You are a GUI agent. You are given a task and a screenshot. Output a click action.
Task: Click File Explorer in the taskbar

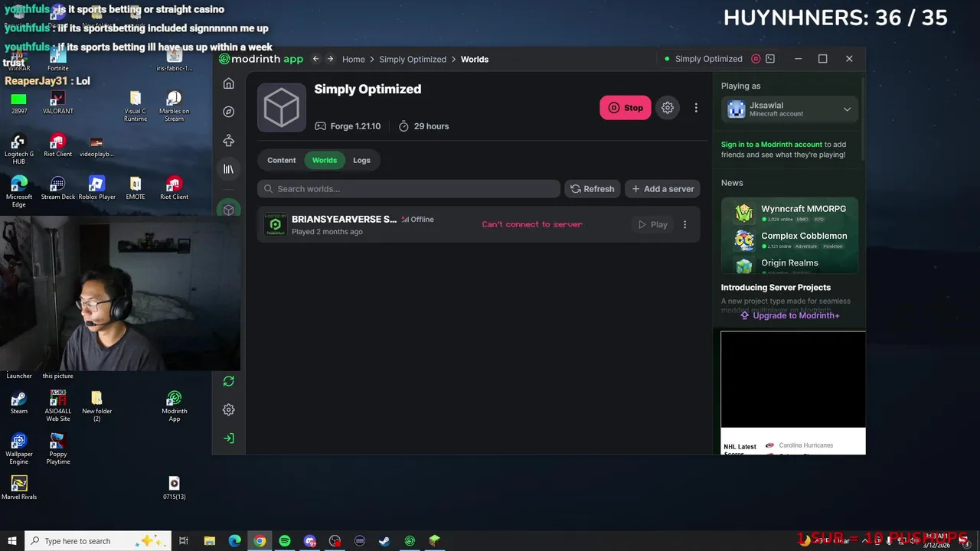point(210,541)
